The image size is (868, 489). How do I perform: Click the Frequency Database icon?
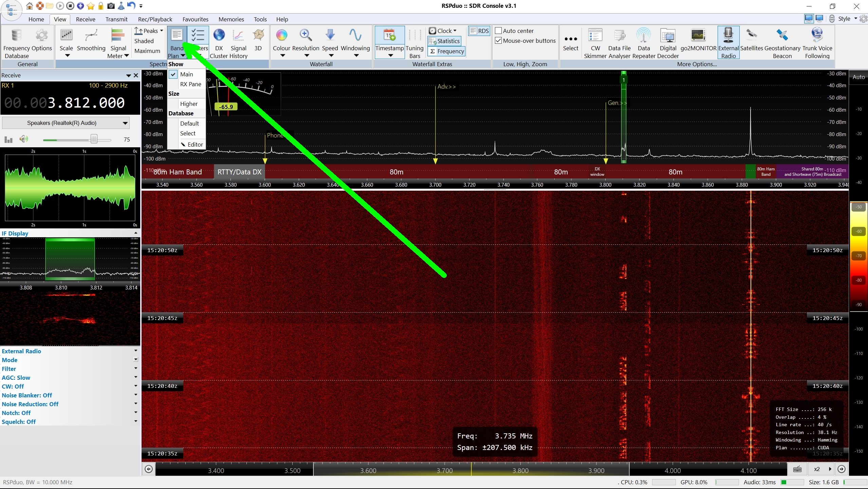[16, 35]
